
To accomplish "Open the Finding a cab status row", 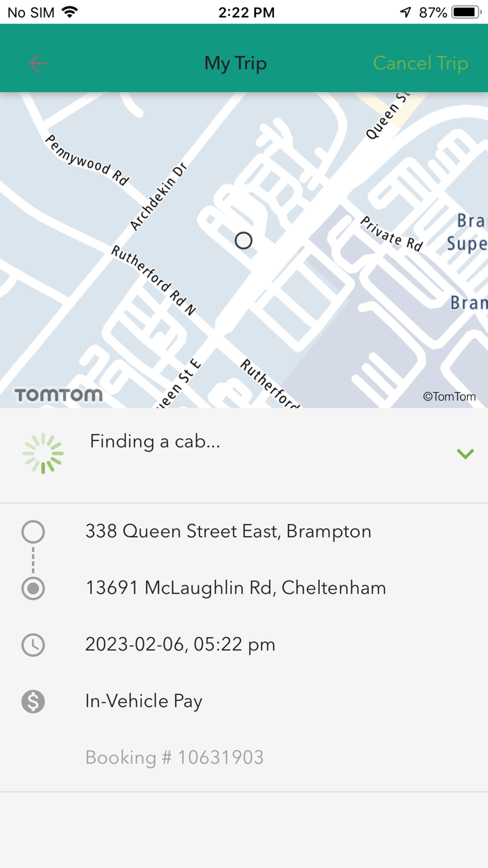I will point(244,452).
